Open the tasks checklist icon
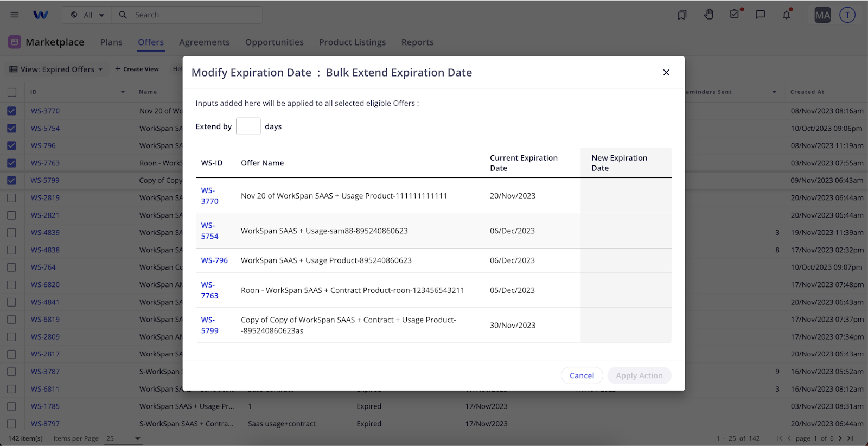The height and width of the screenshot is (446, 868). [735, 14]
